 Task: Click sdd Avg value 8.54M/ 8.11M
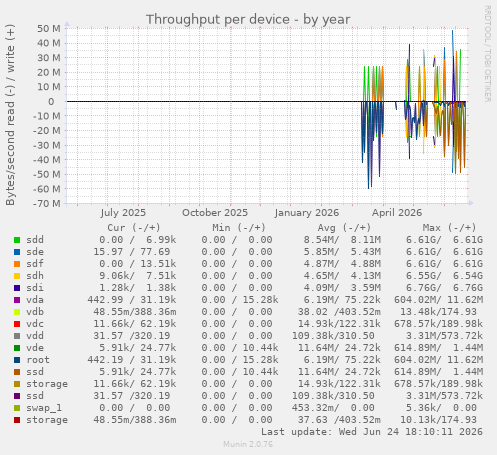pyautogui.click(x=342, y=240)
